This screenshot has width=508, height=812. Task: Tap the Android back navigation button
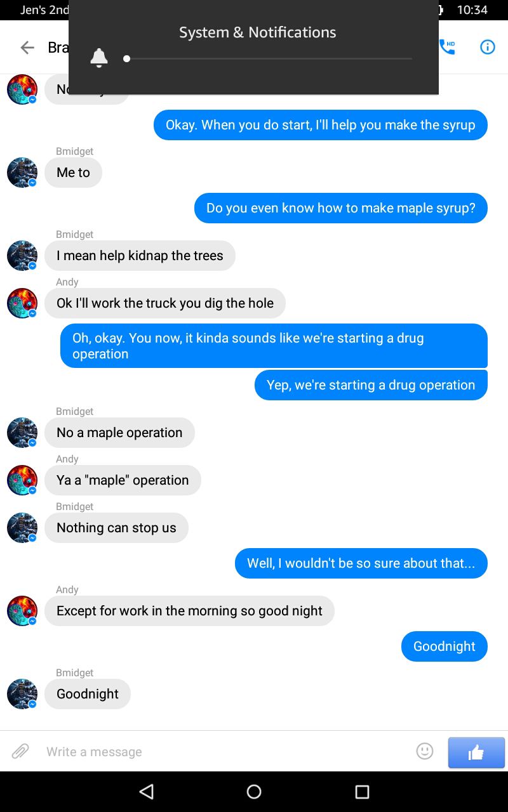point(147,791)
